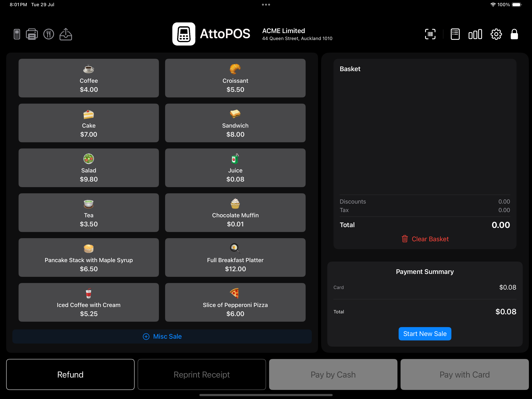Tap Reprint Receipt
This screenshot has height=399, width=532.
[x=202, y=374]
